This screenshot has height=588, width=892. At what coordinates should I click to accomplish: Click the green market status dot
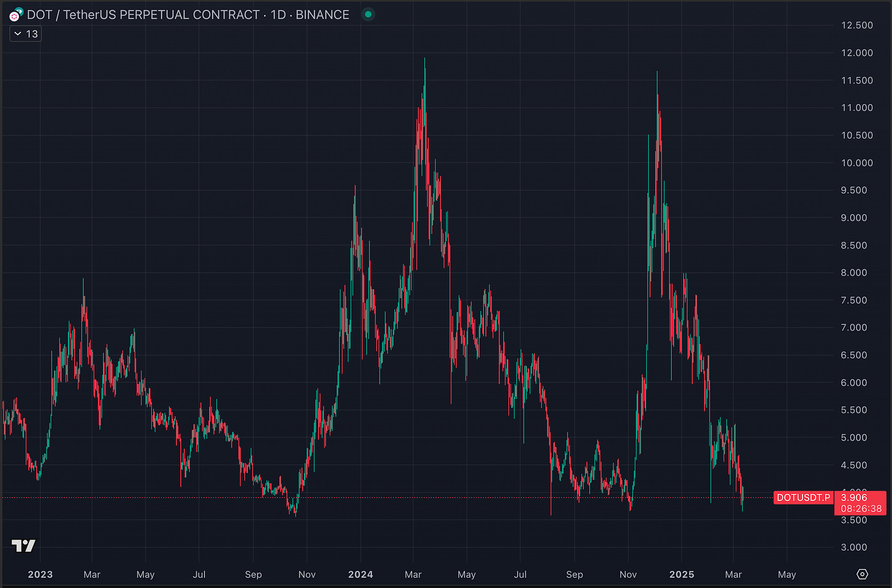pyautogui.click(x=368, y=14)
